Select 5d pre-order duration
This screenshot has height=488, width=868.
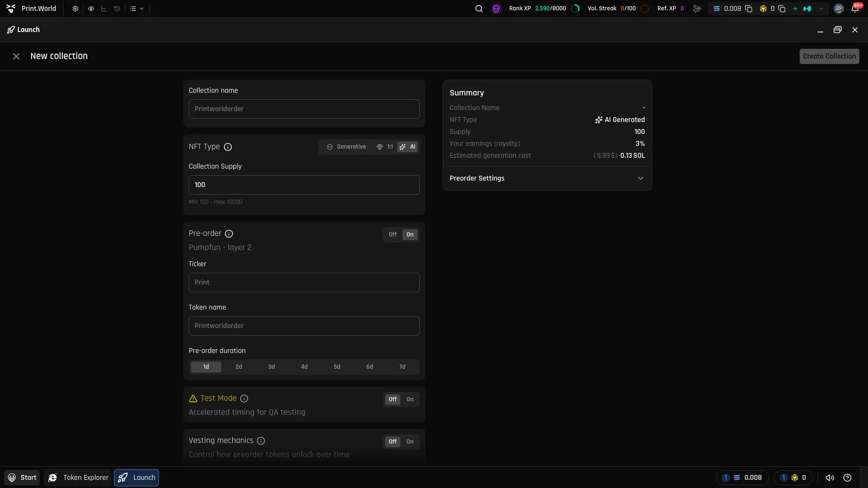pyautogui.click(x=337, y=367)
